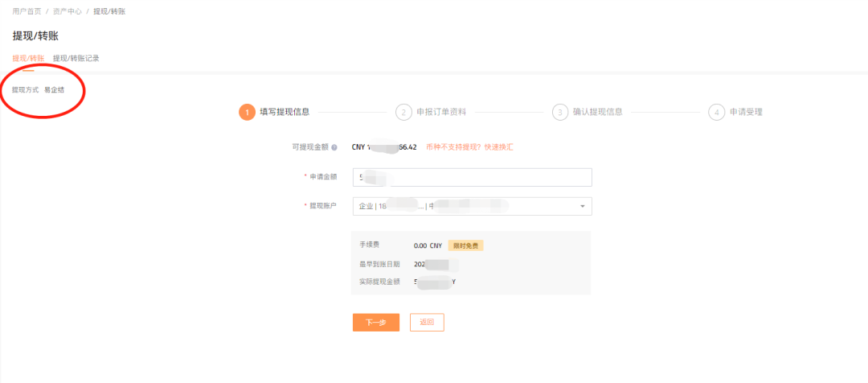Go to 用户首页 breadcrumb
Viewport: 868px width, 383px height.
[x=27, y=11]
